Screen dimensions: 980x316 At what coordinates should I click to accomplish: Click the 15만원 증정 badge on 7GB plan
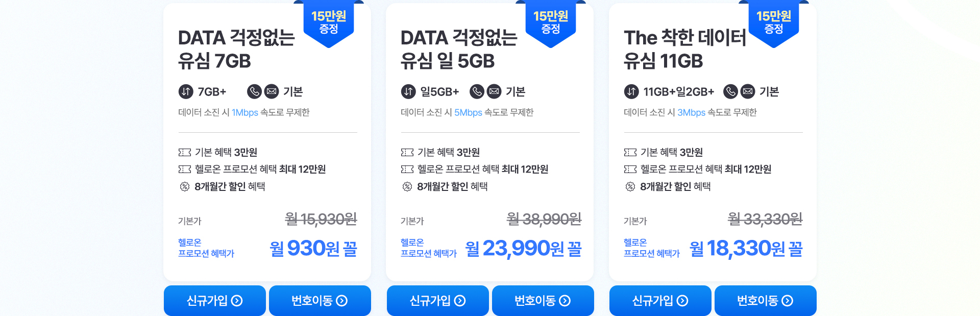(329, 23)
